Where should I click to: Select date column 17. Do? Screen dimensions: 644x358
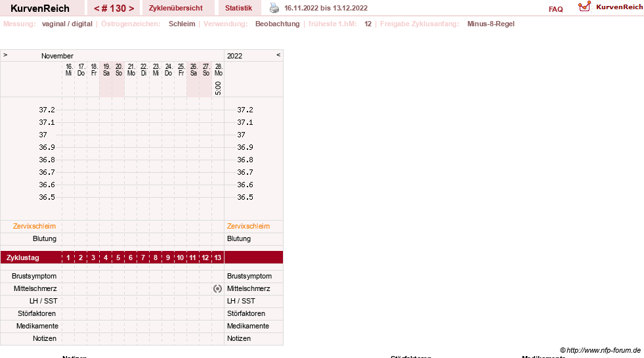click(81, 70)
